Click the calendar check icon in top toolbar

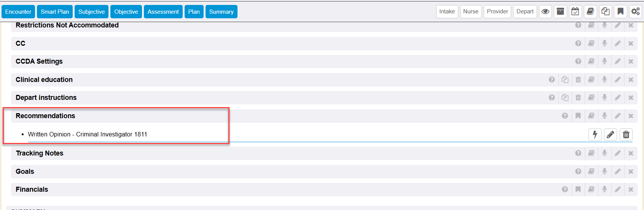(x=575, y=11)
